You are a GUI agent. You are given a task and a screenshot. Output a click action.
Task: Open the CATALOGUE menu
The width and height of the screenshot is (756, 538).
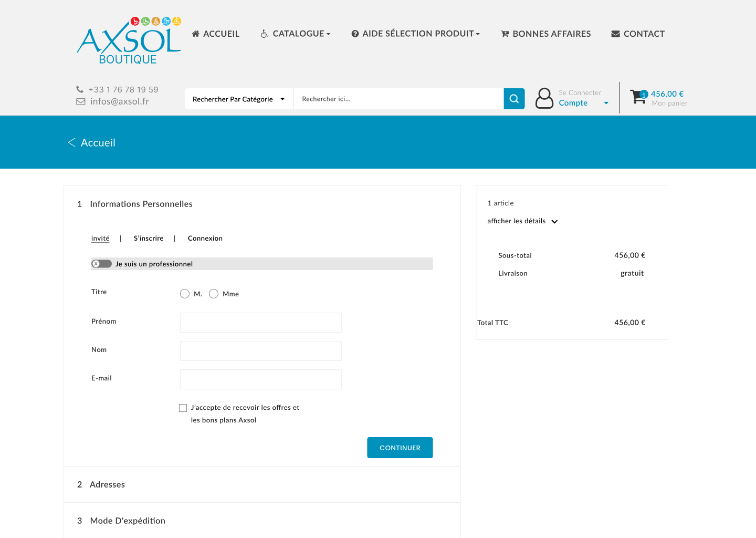tap(296, 34)
